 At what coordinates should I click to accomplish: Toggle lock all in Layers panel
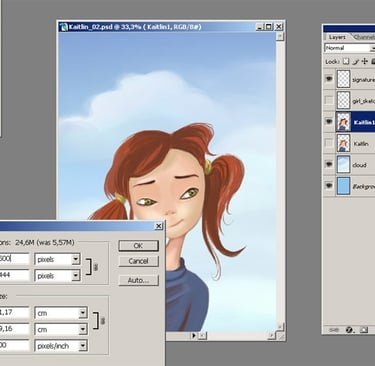(373, 61)
